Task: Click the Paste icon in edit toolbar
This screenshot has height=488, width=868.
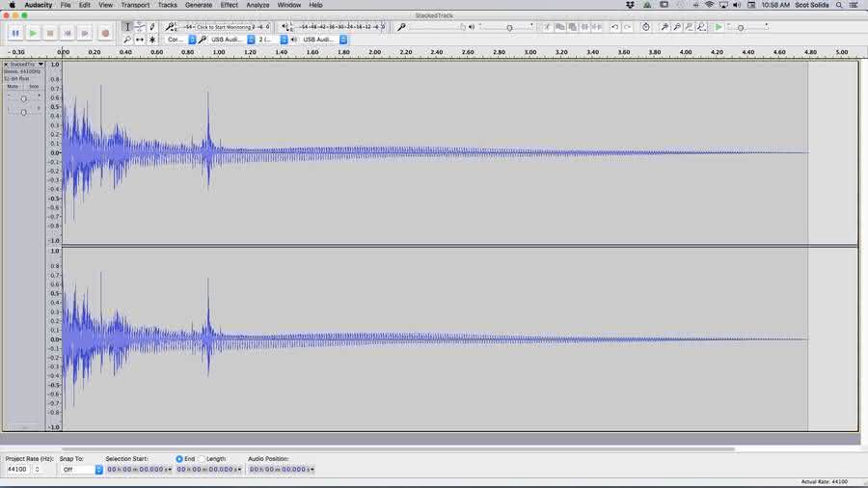Action: pyautogui.click(x=572, y=27)
